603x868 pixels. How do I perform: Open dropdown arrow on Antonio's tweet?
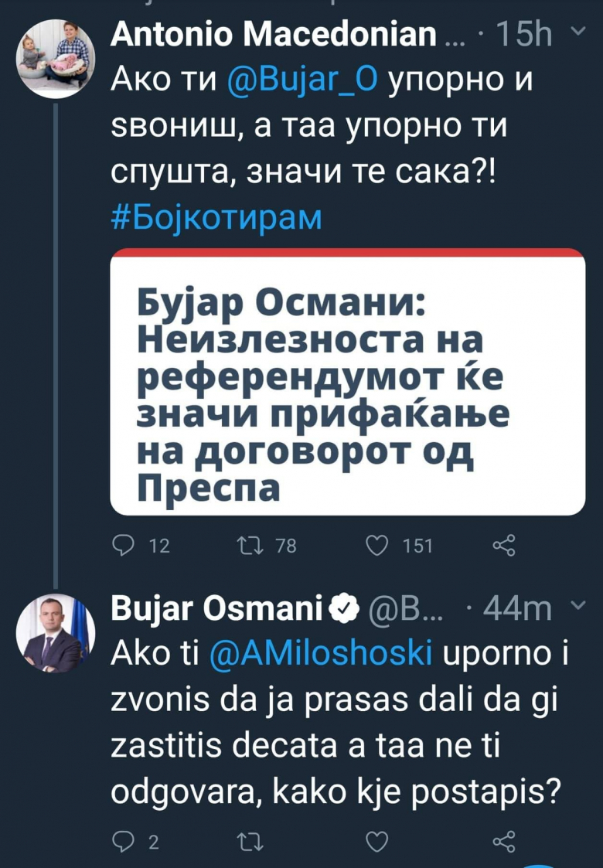[578, 32]
